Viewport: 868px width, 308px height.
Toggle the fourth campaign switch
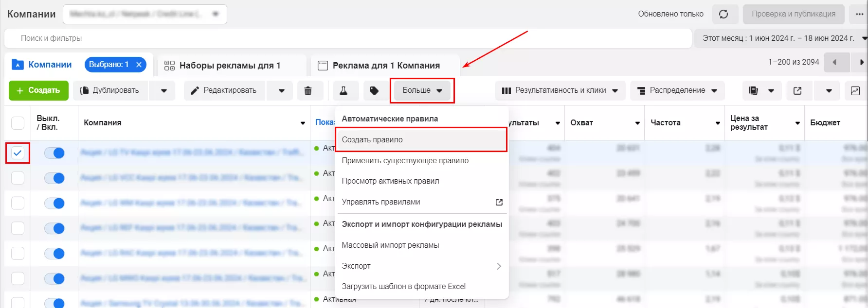click(x=54, y=228)
